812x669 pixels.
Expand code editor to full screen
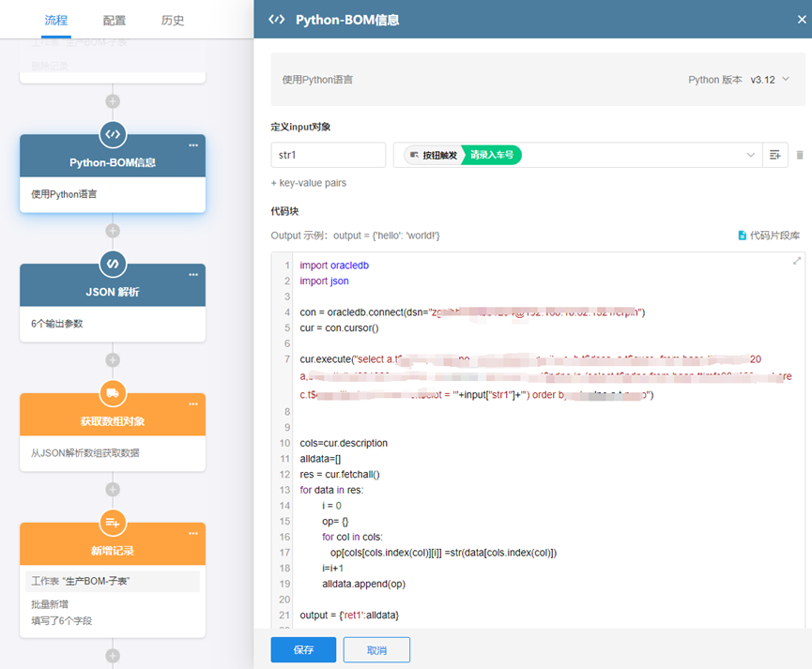[x=797, y=261]
